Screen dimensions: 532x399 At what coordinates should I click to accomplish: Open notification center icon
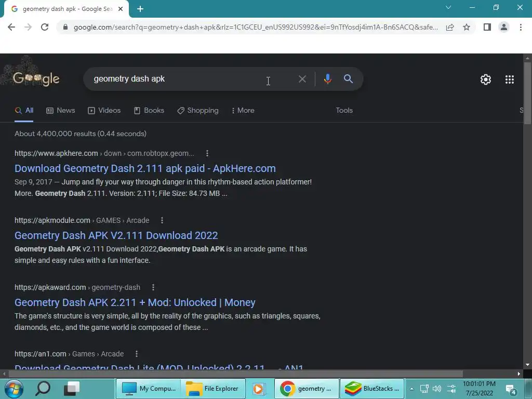click(511, 389)
